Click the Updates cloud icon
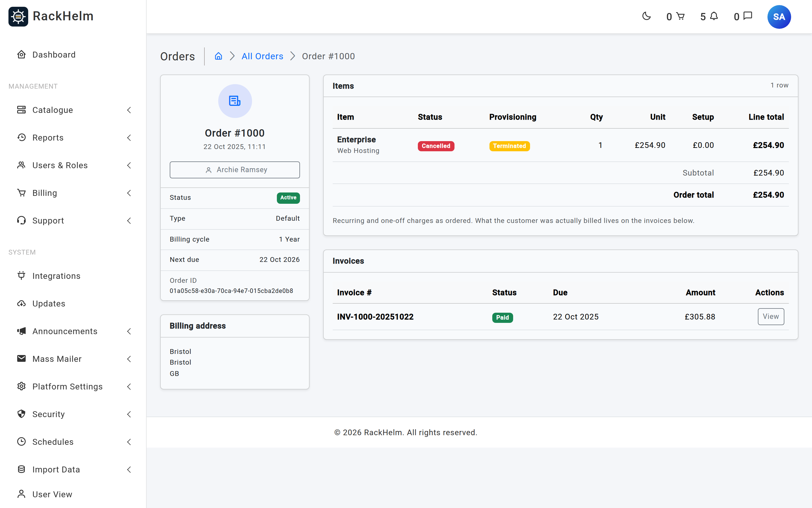 [x=21, y=303]
